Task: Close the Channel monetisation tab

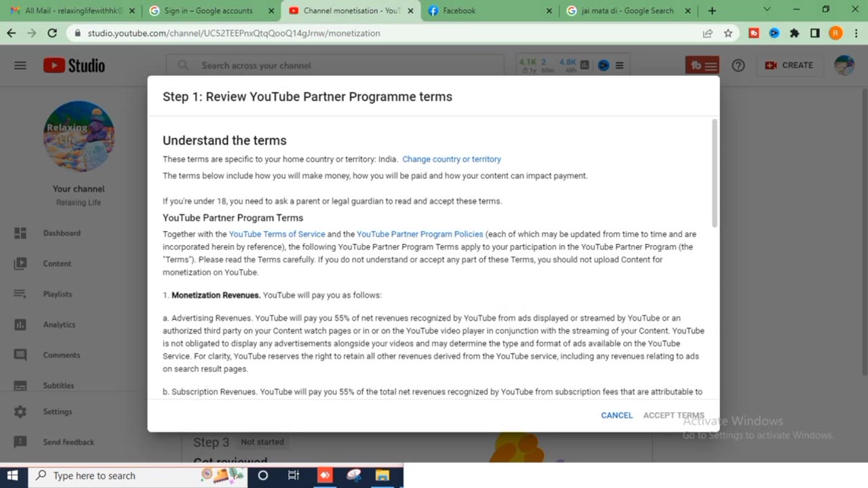Action: click(410, 11)
